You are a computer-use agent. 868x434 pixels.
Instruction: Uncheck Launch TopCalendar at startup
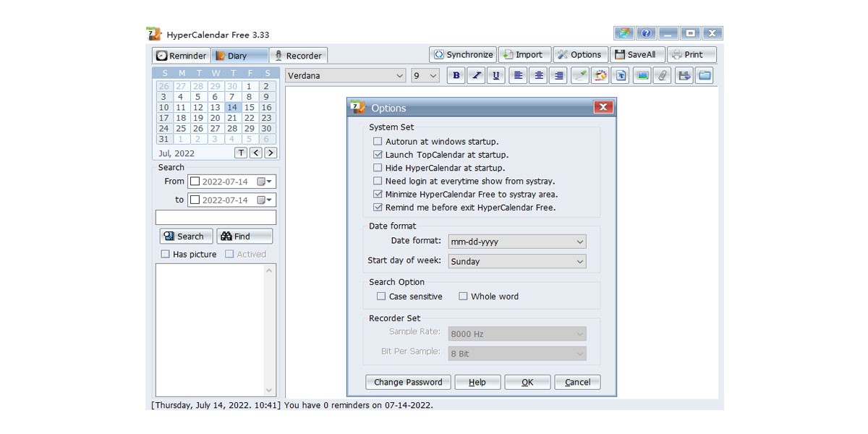pos(378,155)
